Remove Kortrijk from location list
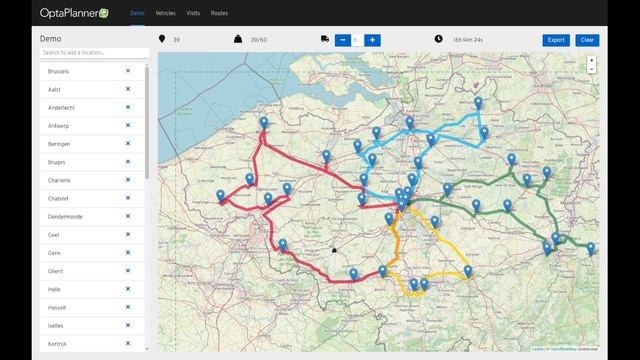 tap(128, 343)
